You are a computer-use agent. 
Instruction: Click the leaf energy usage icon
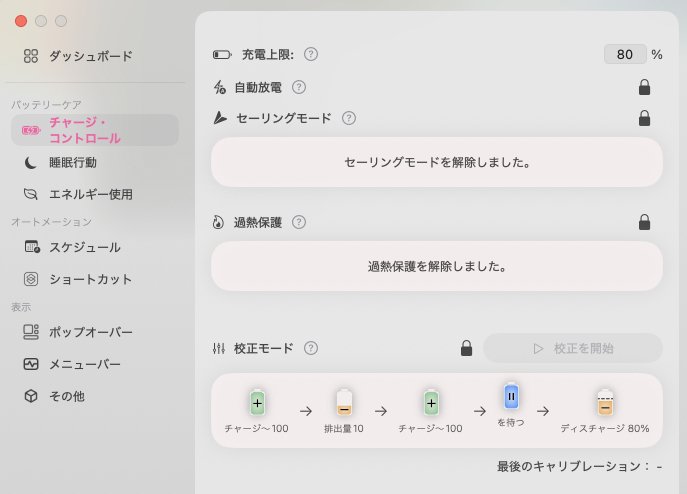coord(31,194)
